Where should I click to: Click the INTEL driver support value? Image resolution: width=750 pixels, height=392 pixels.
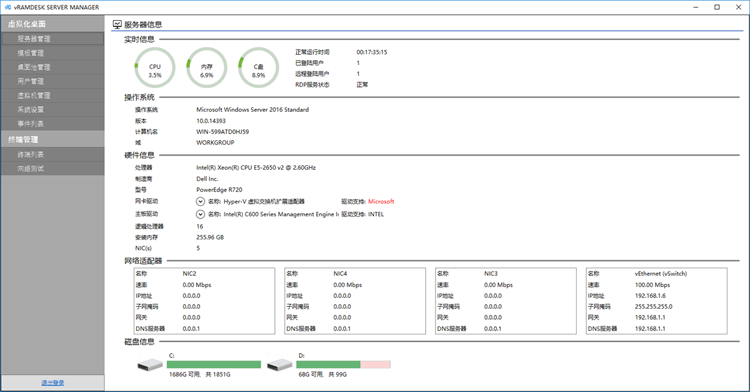[x=376, y=215]
